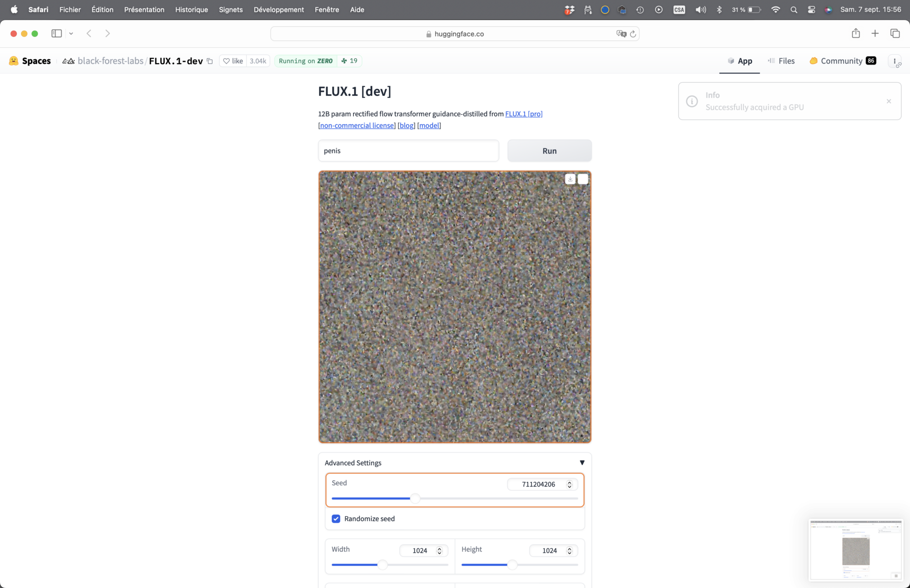Click the Width slider handle
The width and height of the screenshot is (910, 588).
[383, 565]
